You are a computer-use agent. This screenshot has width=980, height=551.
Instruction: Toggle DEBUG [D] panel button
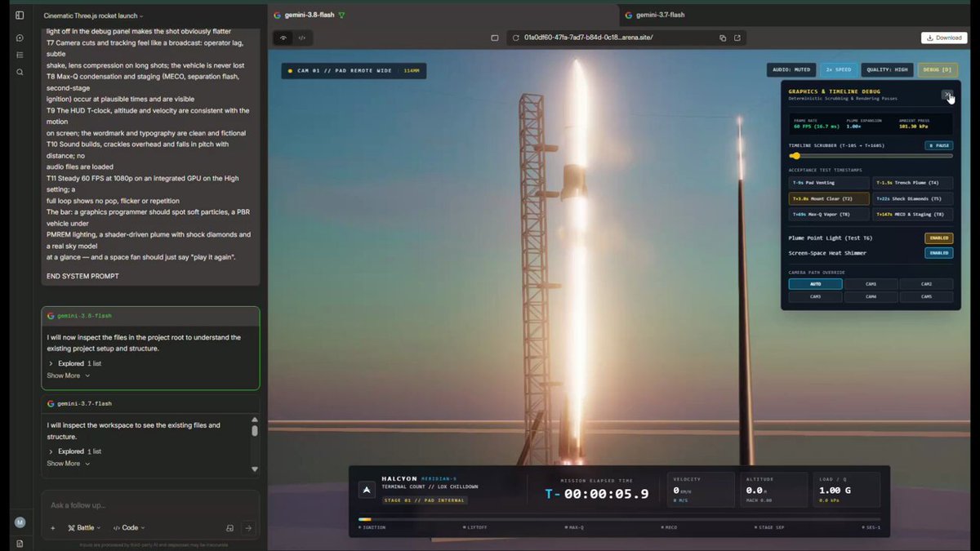tap(938, 69)
